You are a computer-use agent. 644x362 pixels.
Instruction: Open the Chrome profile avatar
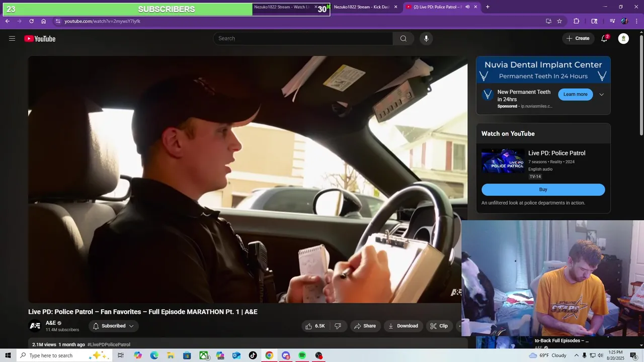624,21
